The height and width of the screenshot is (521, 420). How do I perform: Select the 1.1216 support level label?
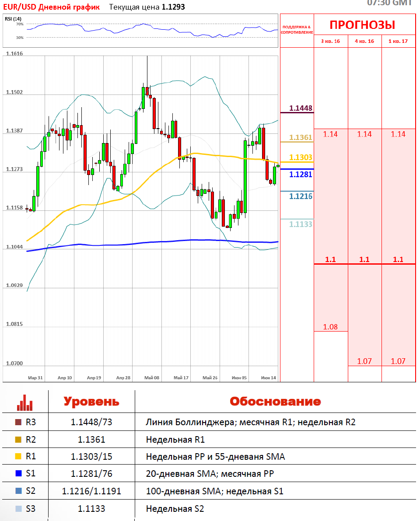pos(301,196)
